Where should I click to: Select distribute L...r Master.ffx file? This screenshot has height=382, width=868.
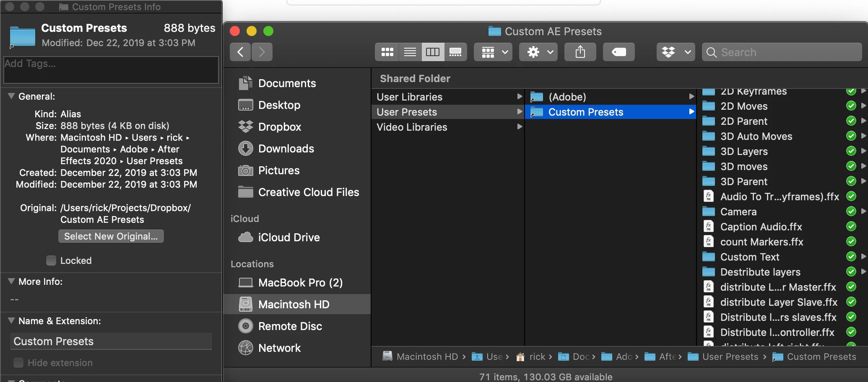click(x=782, y=287)
